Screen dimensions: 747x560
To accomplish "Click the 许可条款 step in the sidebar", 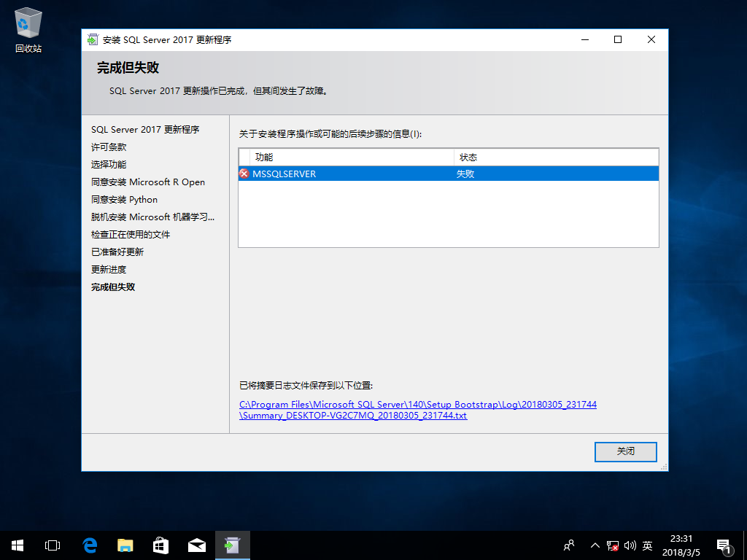I will coord(109,147).
